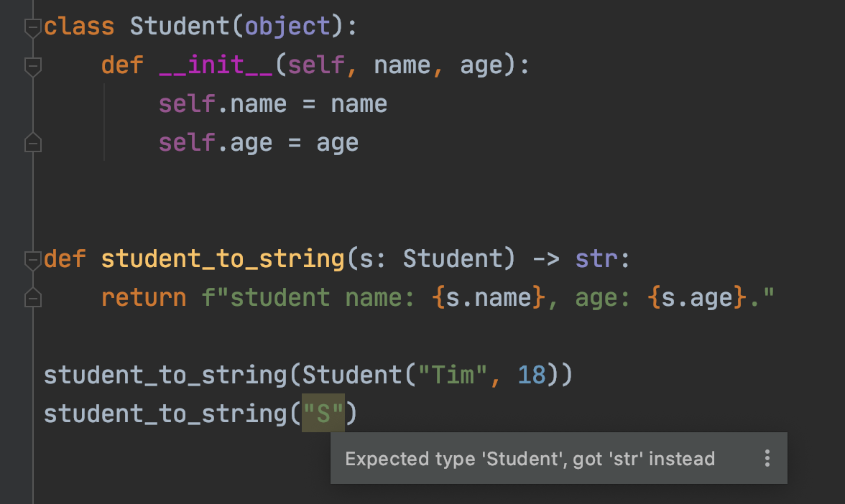
Task: Collapse the student_to_string function fold marker
Action: coord(32,259)
